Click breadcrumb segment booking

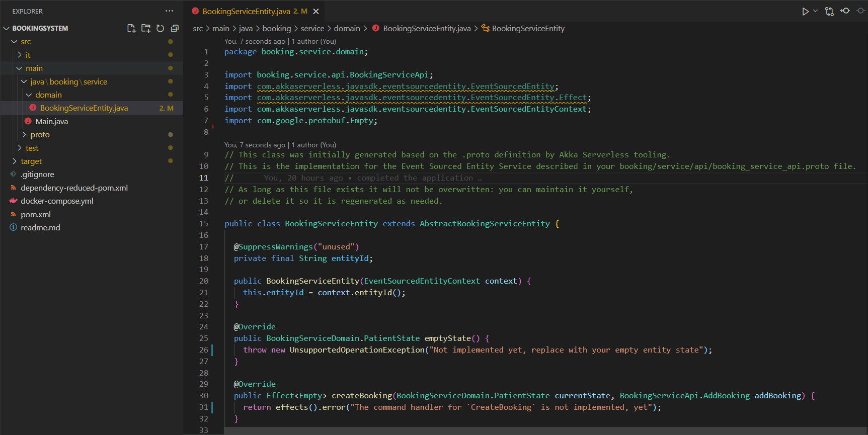click(277, 29)
